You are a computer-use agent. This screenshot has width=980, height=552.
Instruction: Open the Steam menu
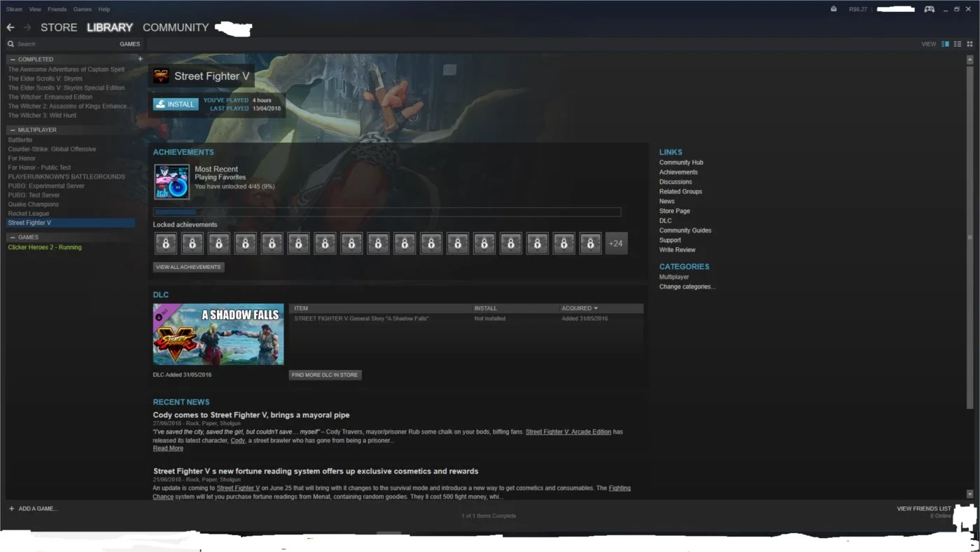(x=14, y=9)
